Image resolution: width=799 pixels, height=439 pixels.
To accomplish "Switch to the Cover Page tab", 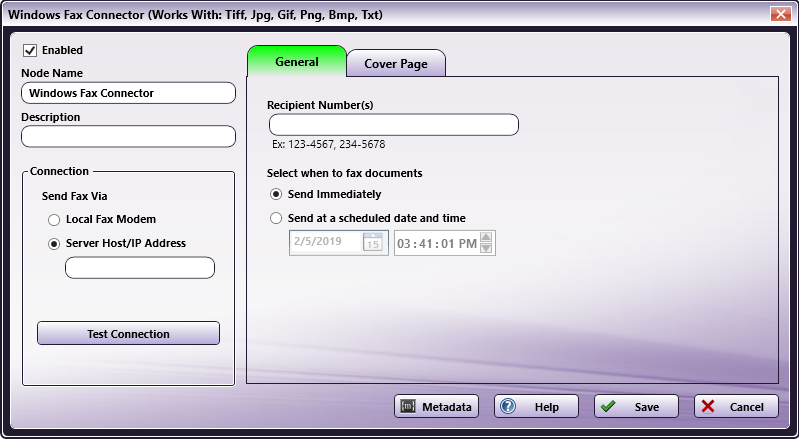I will [x=396, y=64].
